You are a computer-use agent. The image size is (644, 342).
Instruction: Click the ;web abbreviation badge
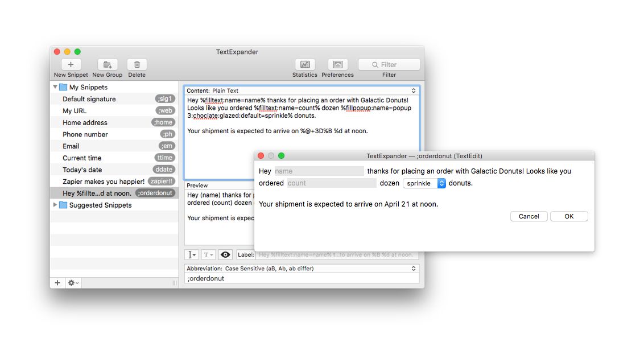point(166,111)
